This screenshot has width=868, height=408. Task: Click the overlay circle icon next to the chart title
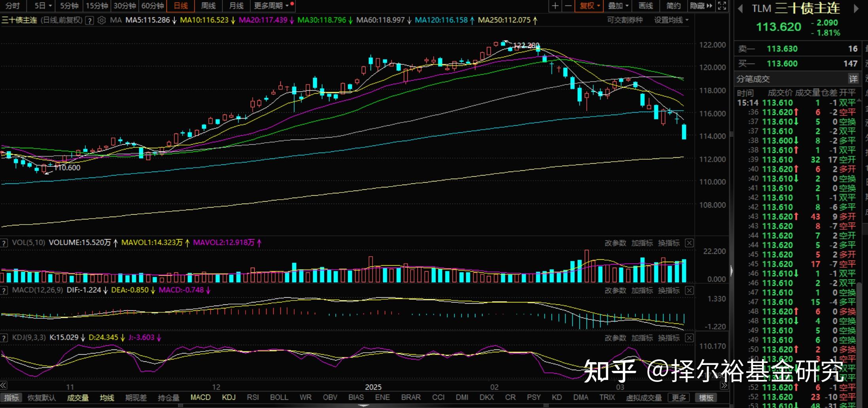pyautogui.click(x=102, y=20)
